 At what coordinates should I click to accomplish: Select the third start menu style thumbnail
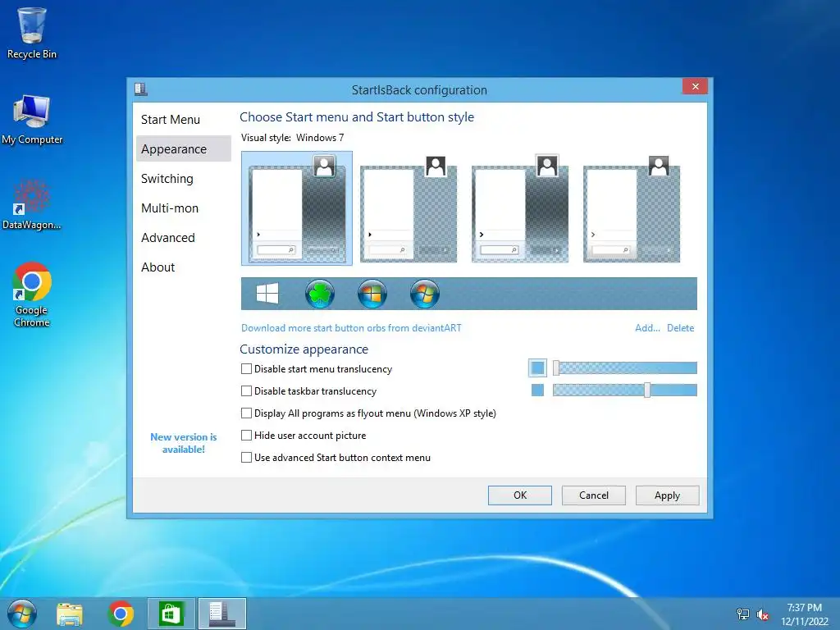click(519, 209)
